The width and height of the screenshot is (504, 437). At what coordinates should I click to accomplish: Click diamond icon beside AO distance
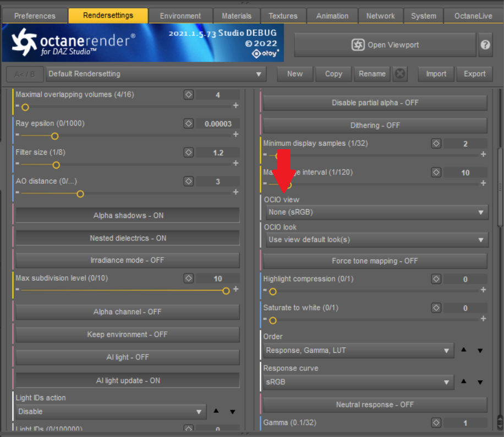pyautogui.click(x=189, y=182)
